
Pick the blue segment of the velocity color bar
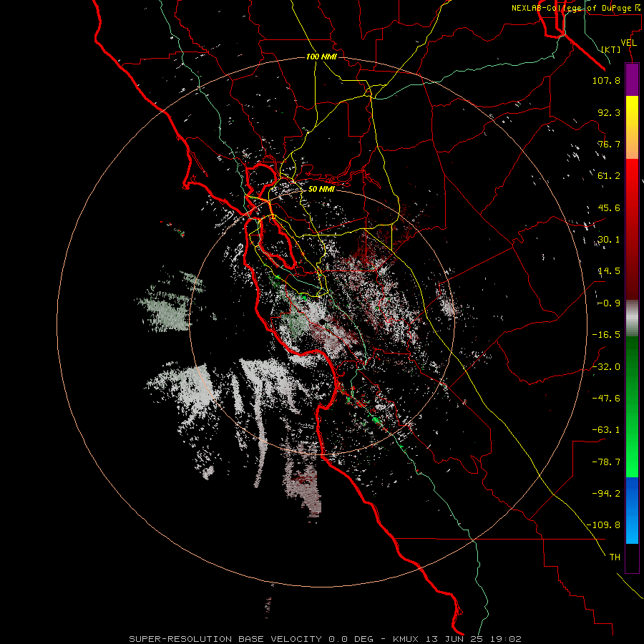[x=632, y=510]
